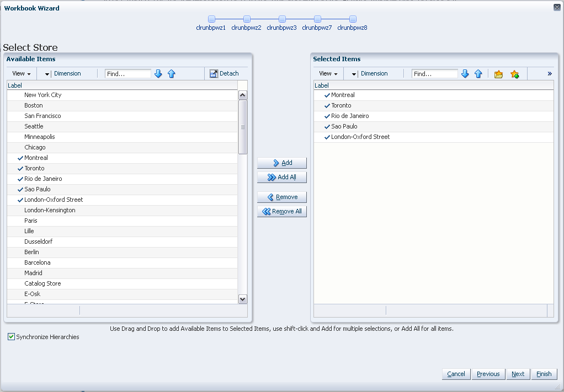
Task: Select Lille in Available Items
Action: [123, 231]
